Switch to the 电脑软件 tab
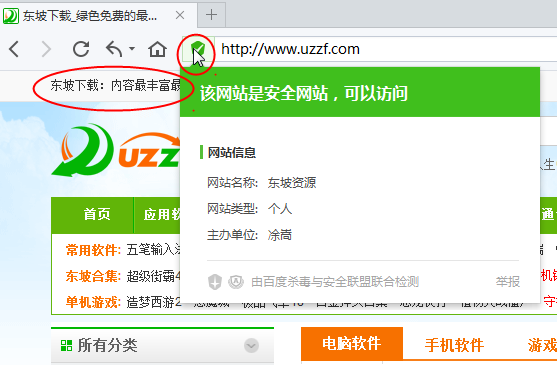The height and width of the screenshot is (365, 557). [352, 344]
